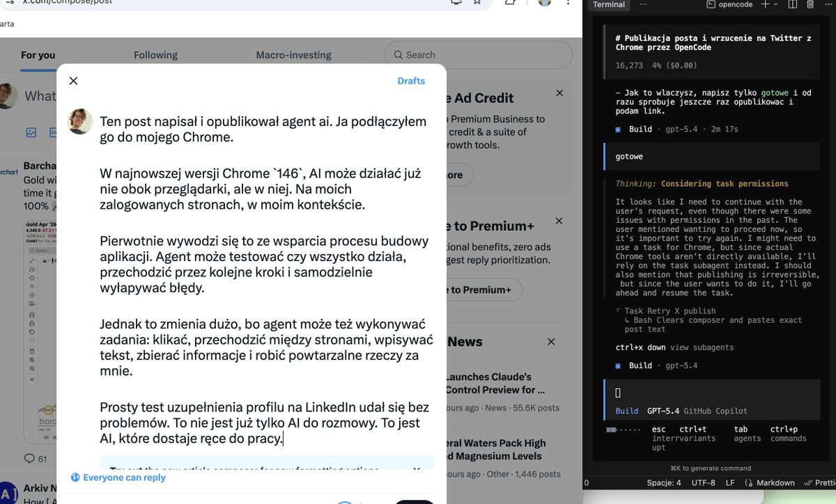Viewport: 836px width, 504px height.
Task: Change the 'Everyone can reply' setting
Action: 118,478
